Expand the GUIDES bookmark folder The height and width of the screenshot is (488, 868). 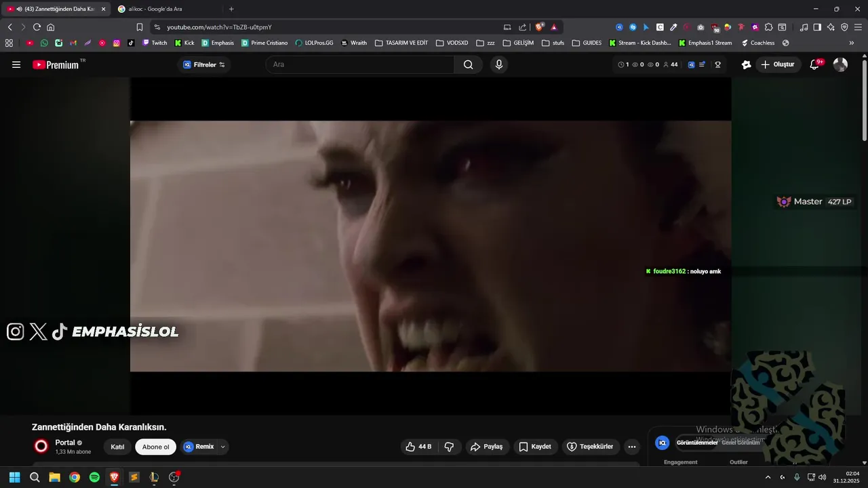point(587,43)
